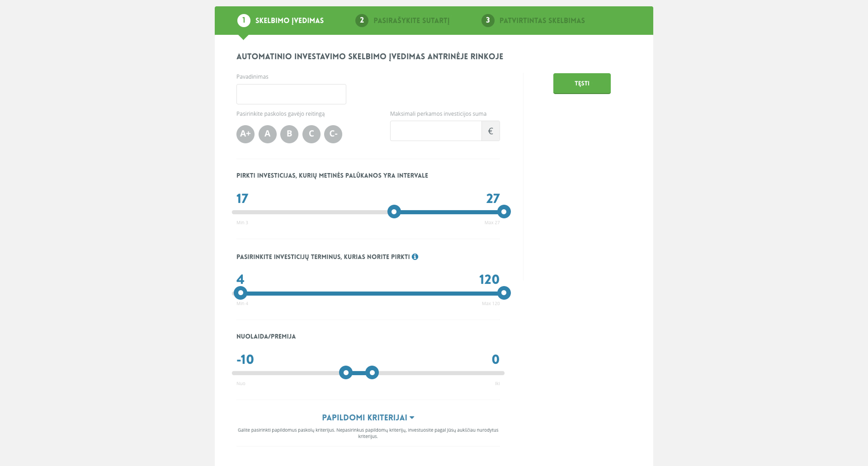Toggle the A+ borrower rating
Image resolution: width=868 pixels, height=466 pixels.
pyautogui.click(x=245, y=134)
